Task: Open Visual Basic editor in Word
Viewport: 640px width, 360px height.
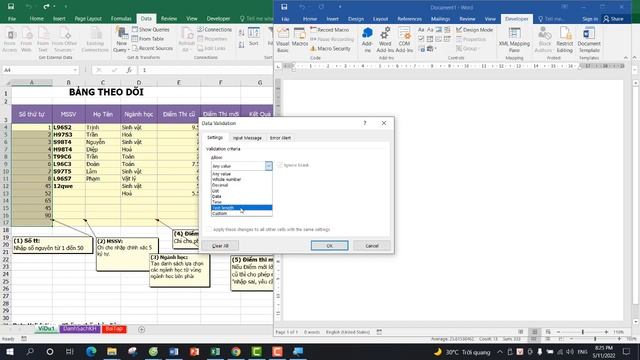Action: (282, 40)
